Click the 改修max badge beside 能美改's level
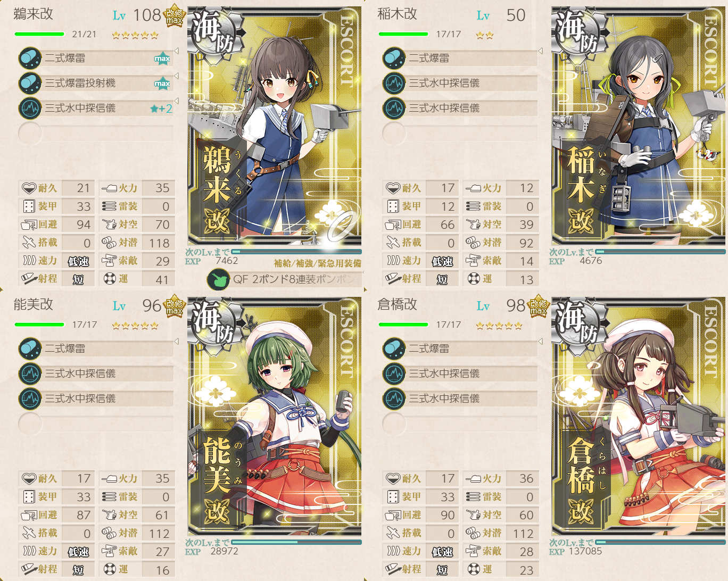The width and height of the screenshot is (728, 581). tap(174, 306)
